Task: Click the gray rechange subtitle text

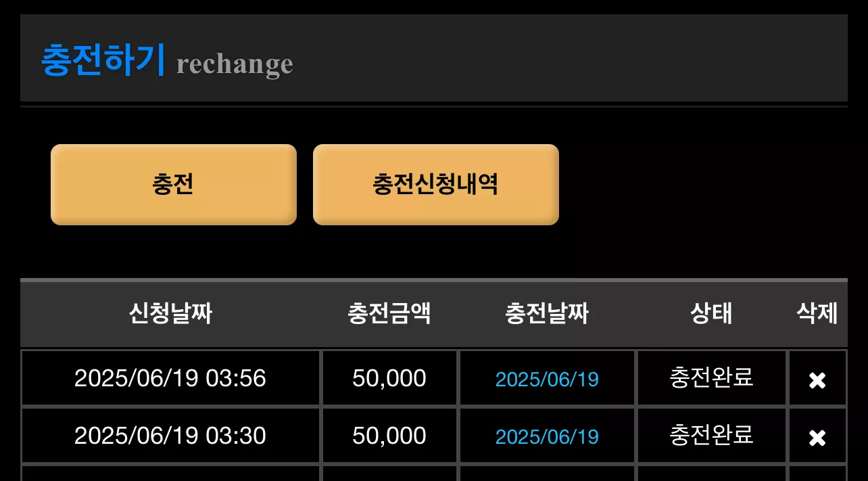Action: [235, 64]
